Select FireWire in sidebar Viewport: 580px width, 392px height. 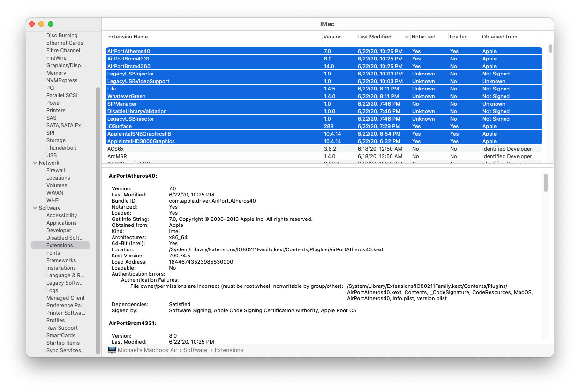coord(56,58)
